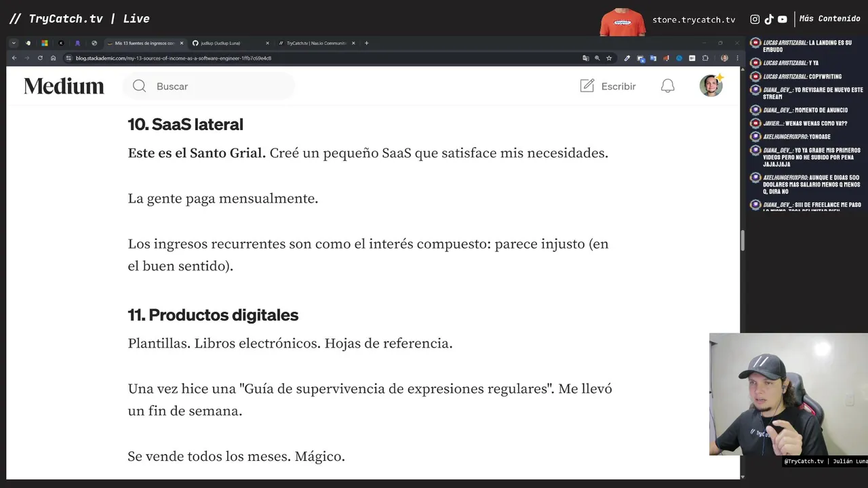Click the store.trycatch.tv link
This screenshot has height=488, width=868.
click(694, 20)
